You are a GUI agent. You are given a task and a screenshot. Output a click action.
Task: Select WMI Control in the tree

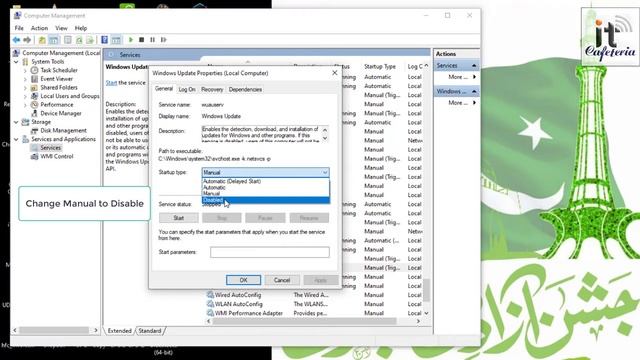[x=57, y=156]
